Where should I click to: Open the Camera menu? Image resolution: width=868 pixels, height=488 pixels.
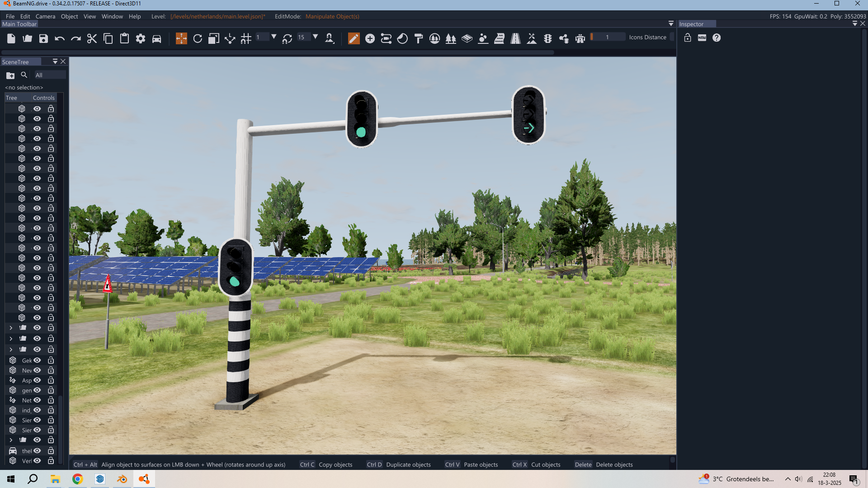[45, 16]
